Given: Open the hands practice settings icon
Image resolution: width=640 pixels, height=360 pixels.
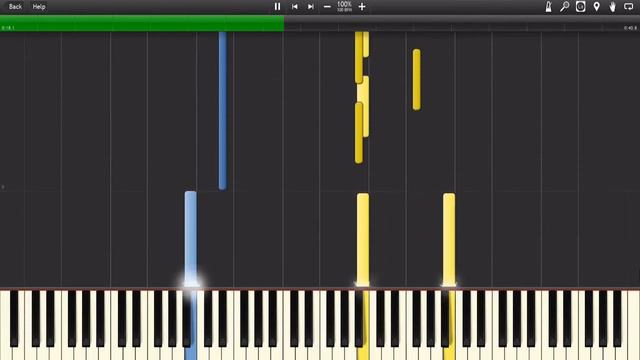Looking at the screenshot, I should pyautogui.click(x=613, y=7).
